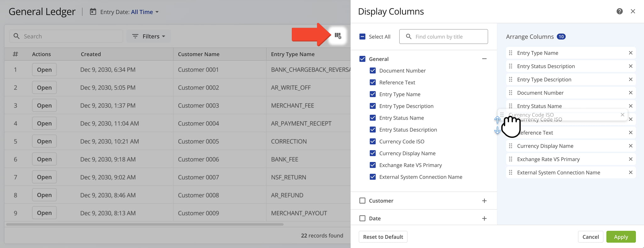Expand the Date column group
This screenshot has height=248, width=644.
(x=484, y=218)
